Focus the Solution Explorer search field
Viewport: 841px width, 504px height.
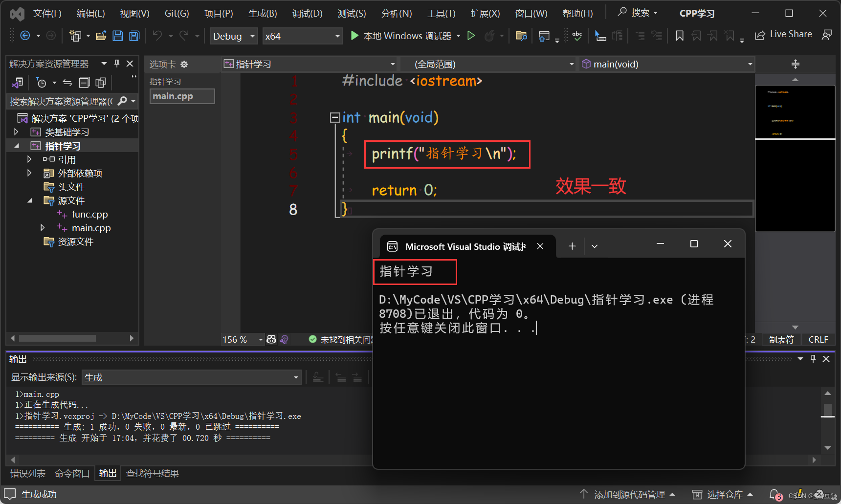coord(63,101)
